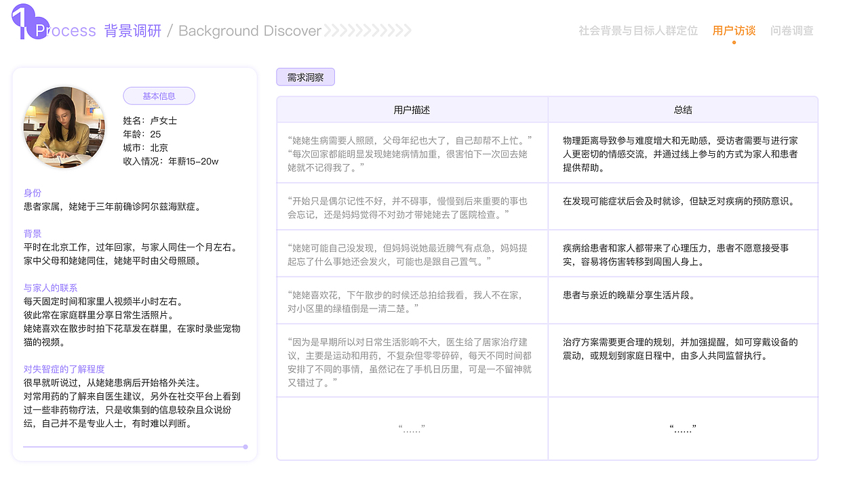Open the 需求洞察 insight label
This screenshot has width=868, height=488.
point(305,77)
